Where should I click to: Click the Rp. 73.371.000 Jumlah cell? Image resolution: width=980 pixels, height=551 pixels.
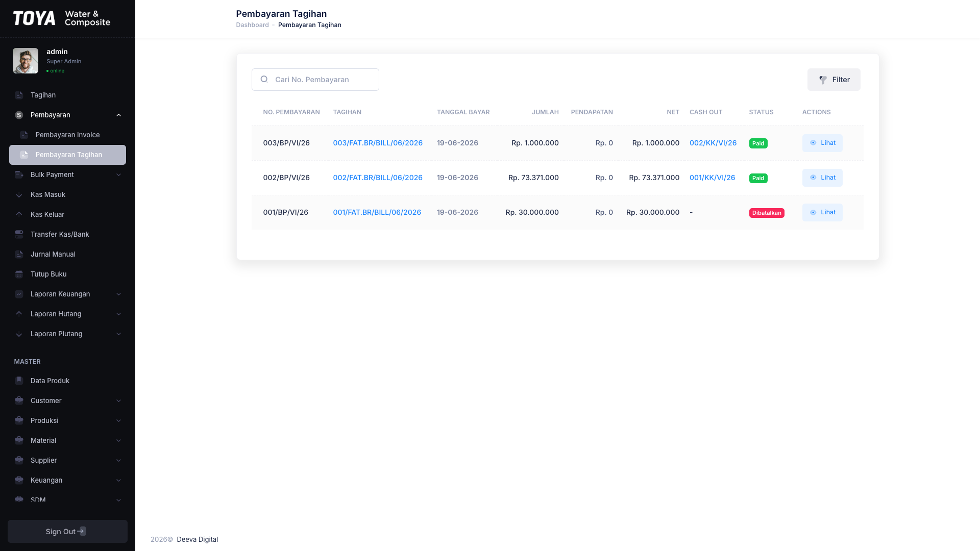click(x=533, y=178)
